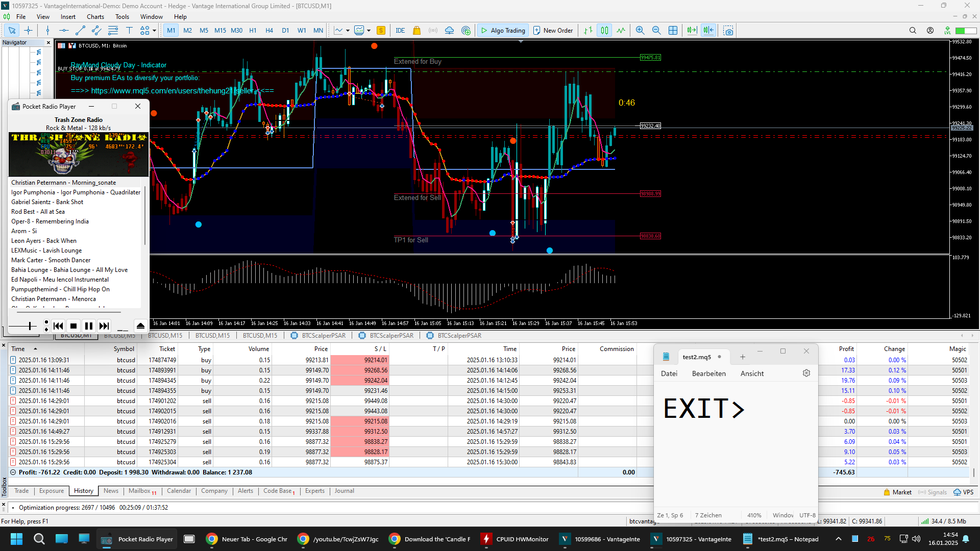Switch chart to H1 timeframe
Viewport: 980px width, 551px height.
pos(253,31)
